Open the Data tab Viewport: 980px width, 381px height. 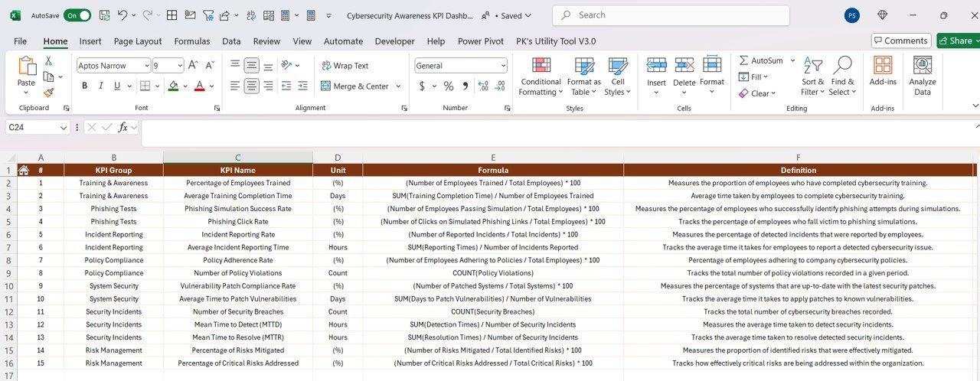pos(231,41)
